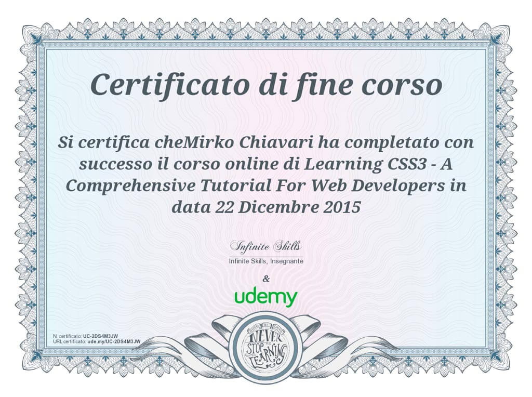
Task: Select the name 'Mirko Chiavari' in the certificate
Action: click(248, 142)
